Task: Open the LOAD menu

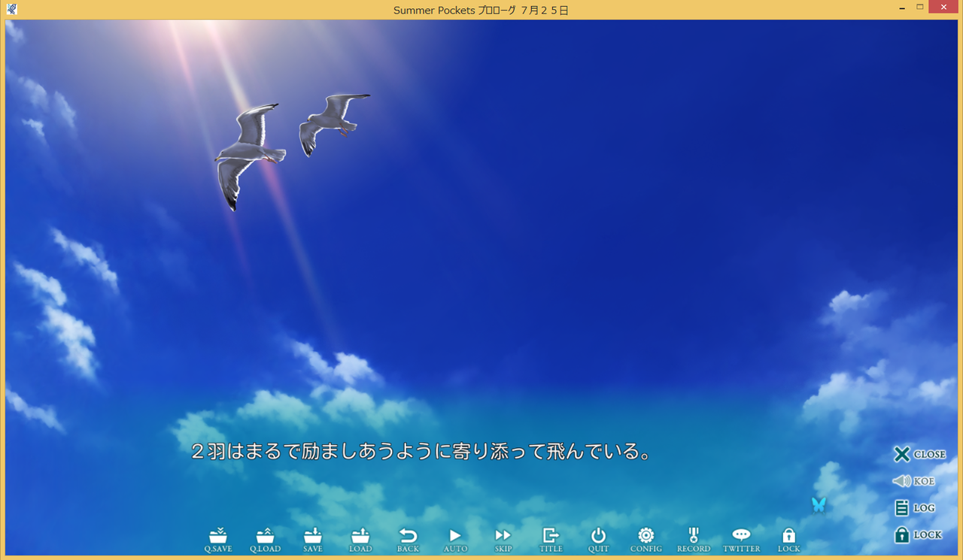Action: [x=360, y=540]
